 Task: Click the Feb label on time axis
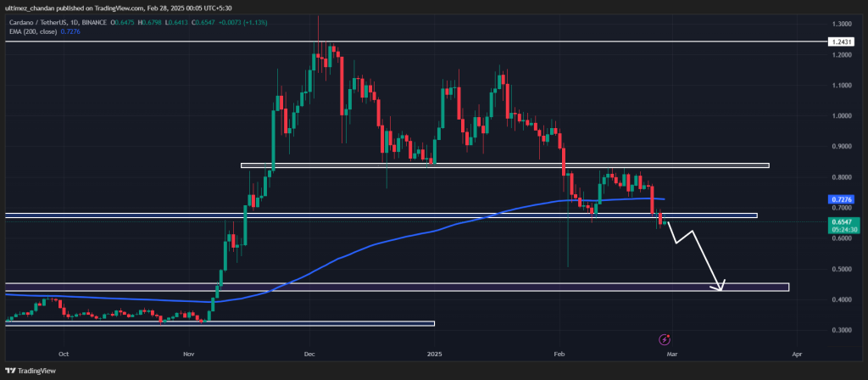coord(559,353)
